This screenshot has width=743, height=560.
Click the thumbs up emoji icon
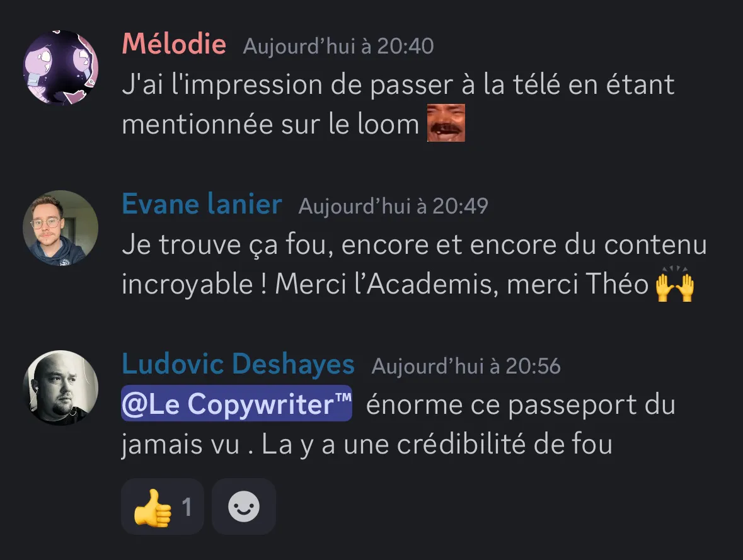153,508
